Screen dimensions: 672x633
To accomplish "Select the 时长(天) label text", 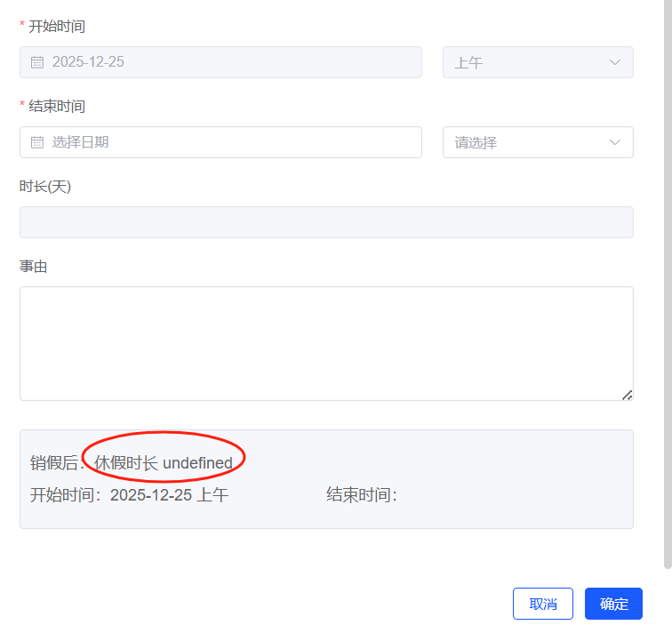I will click(45, 187).
